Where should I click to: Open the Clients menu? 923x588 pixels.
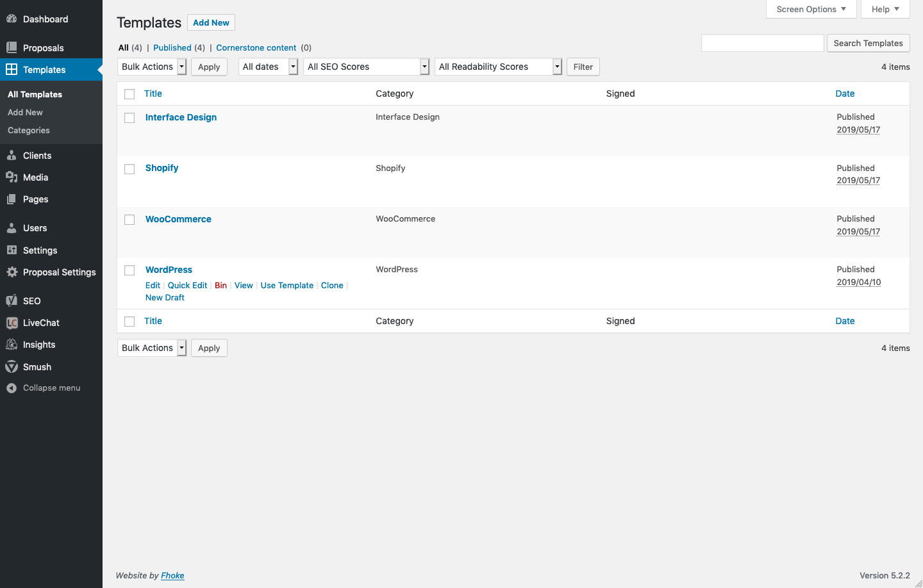tap(51, 156)
